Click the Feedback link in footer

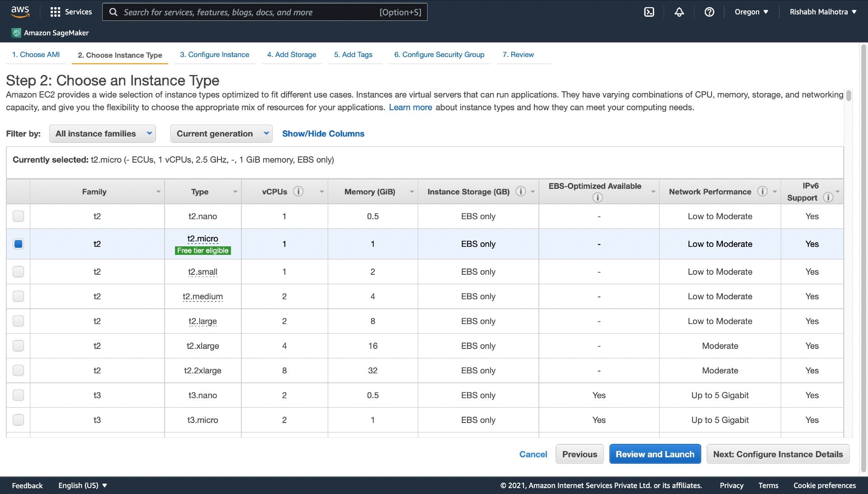tap(27, 485)
